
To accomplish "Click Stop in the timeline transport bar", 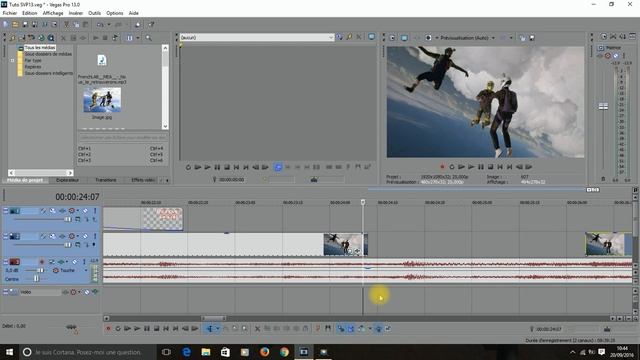I will point(156,329).
